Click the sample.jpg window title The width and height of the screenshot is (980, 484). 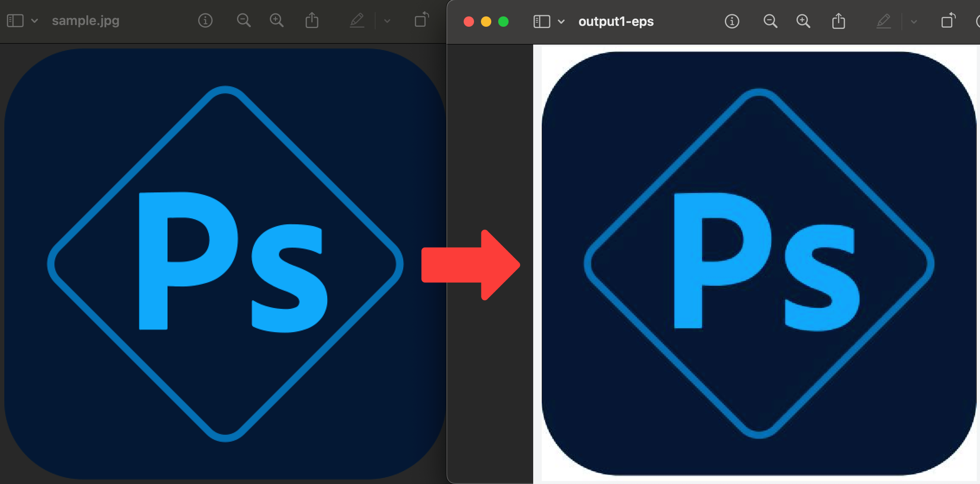pyautogui.click(x=85, y=21)
